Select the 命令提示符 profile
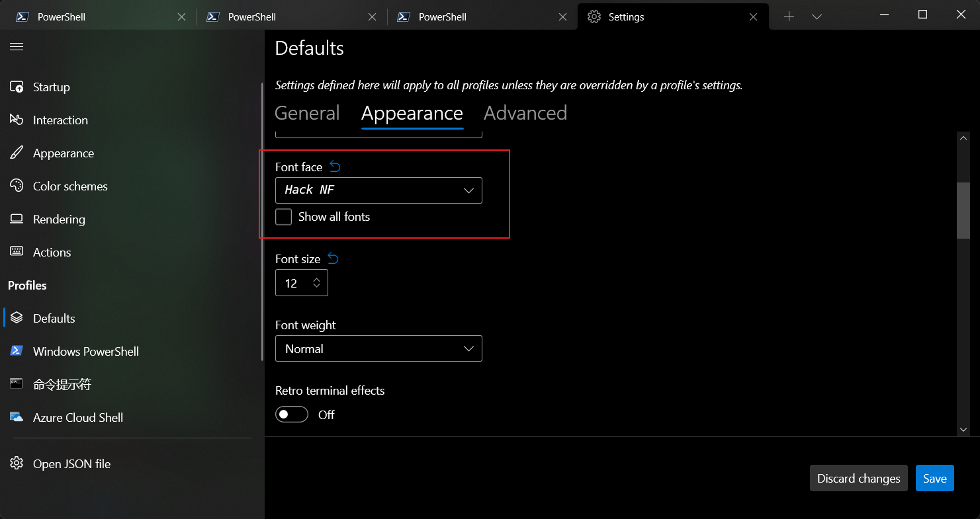 pyautogui.click(x=131, y=384)
